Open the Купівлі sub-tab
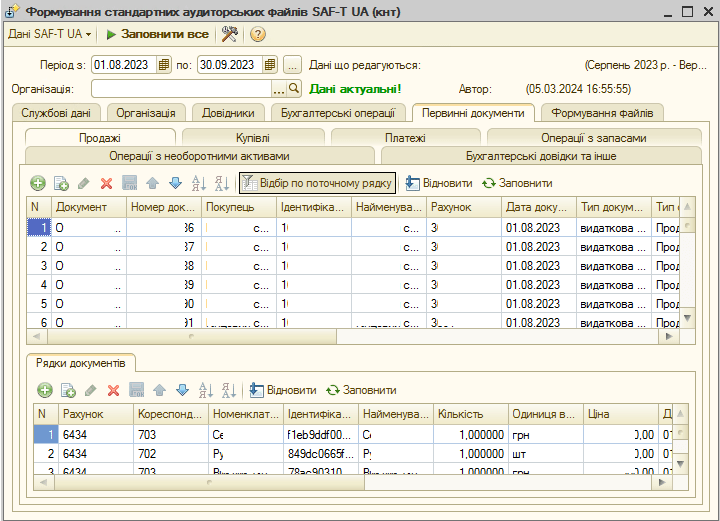This screenshot has height=521, width=720. (253, 138)
